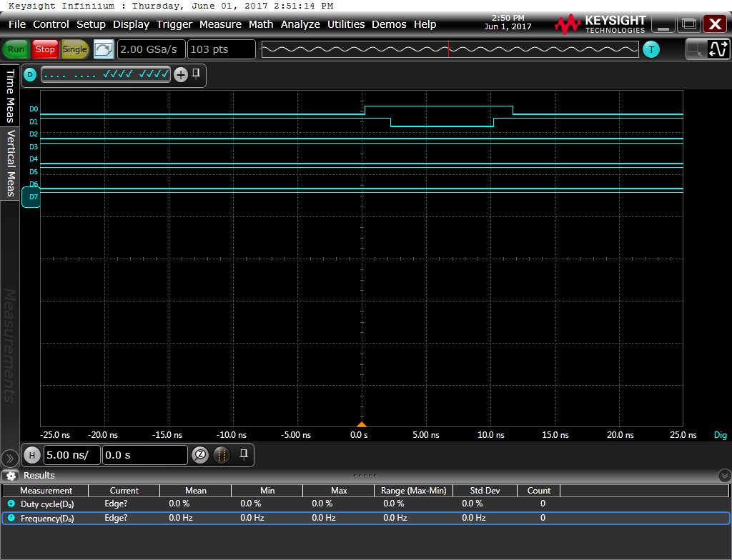The image size is (732, 560).
Task: Select the waveform marker tool icon
Action: (718, 49)
